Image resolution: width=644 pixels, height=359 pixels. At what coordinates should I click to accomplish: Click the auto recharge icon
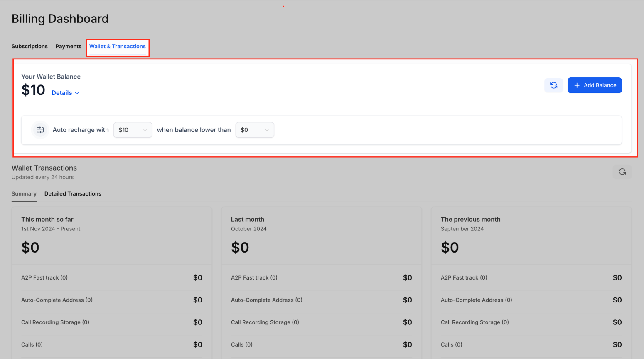pyautogui.click(x=40, y=130)
